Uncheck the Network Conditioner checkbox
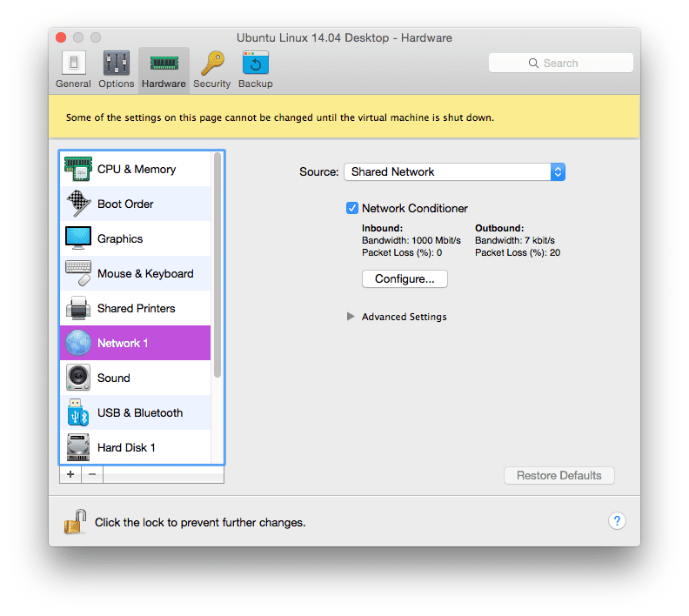This screenshot has width=689, height=616. (352, 208)
